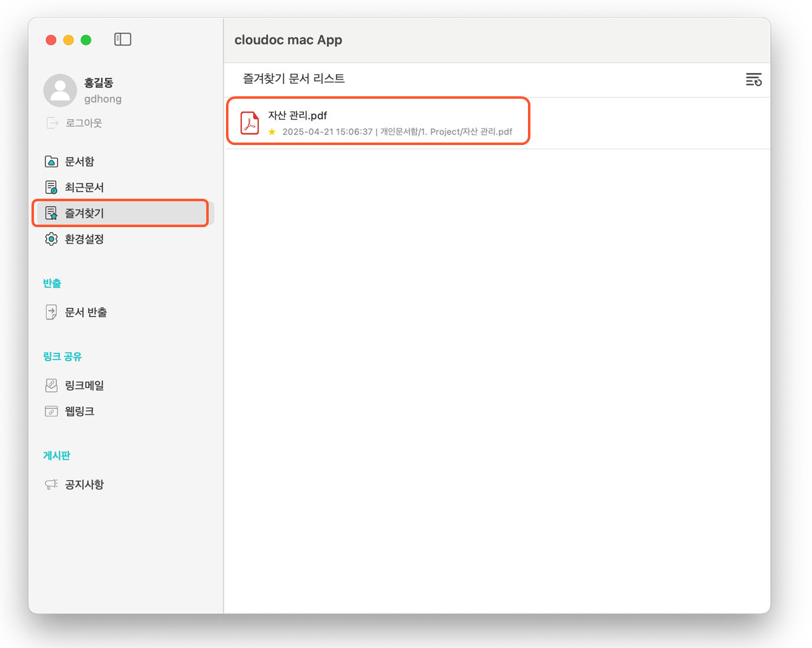The image size is (812, 648).
Task: Click the 링크 공유 section header
Action: point(62,357)
